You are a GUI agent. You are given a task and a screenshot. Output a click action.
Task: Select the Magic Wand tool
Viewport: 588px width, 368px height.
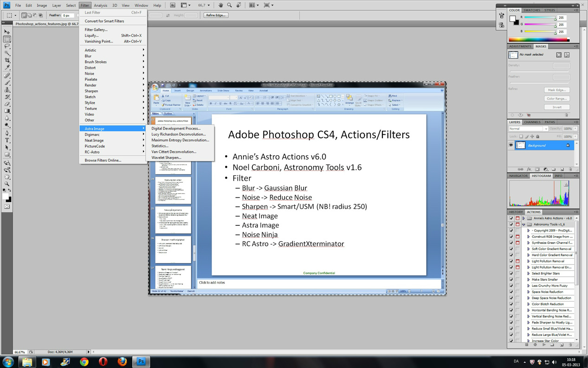point(7,53)
